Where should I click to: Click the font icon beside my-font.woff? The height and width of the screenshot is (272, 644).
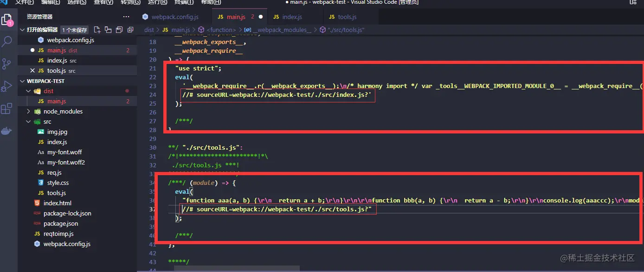click(x=41, y=152)
